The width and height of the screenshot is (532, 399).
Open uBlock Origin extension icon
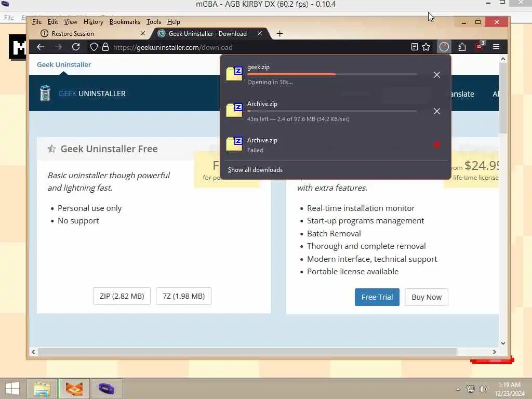480,46
